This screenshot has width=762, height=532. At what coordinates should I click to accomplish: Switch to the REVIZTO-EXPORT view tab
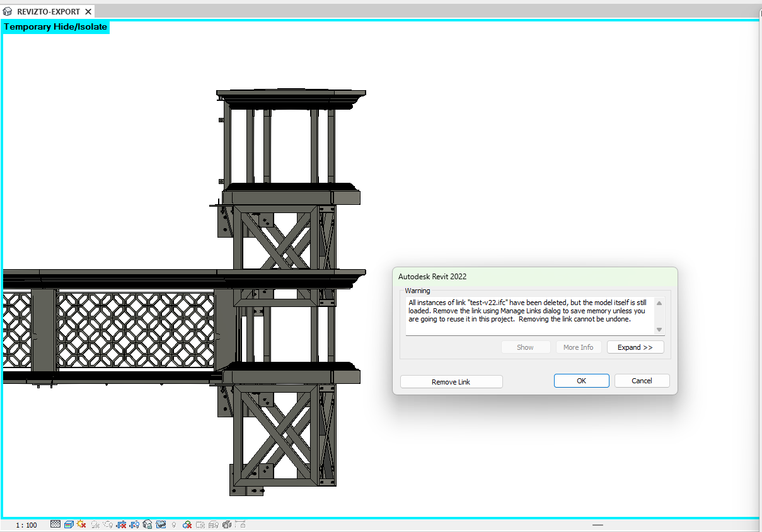click(x=49, y=12)
